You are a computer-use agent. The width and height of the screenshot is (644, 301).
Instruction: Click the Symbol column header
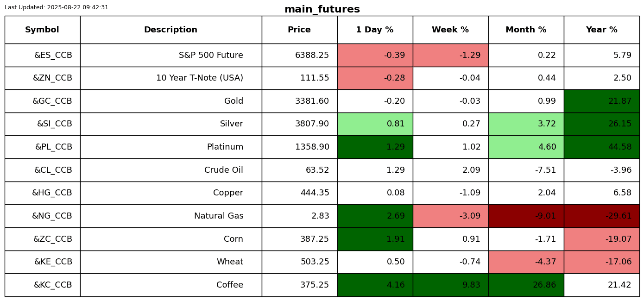pyautogui.click(x=42, y=30)
